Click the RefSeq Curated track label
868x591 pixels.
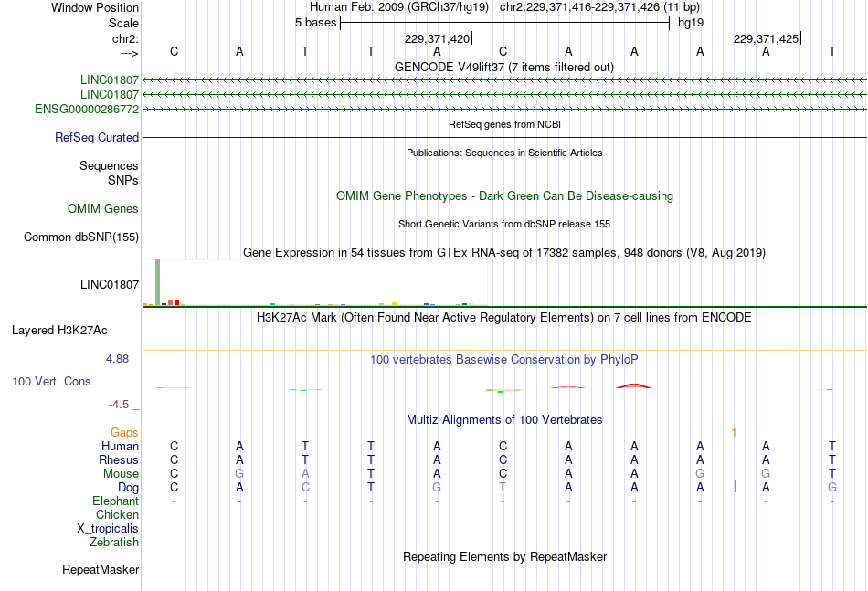(96, 137)
